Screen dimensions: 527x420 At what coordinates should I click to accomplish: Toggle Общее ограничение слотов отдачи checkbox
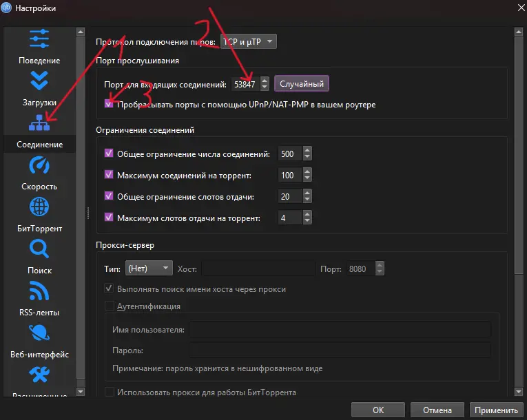pos(109,196)
